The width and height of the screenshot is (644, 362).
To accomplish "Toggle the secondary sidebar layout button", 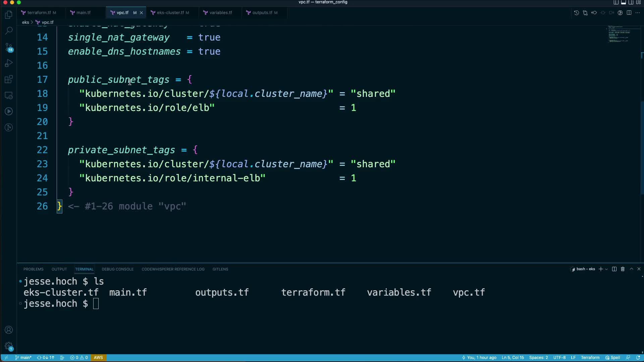I will point(631,2).
